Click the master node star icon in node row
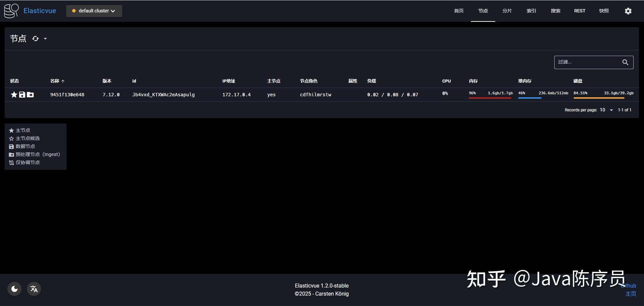This screenshot has width=644, height=306. tap(14, 95)
